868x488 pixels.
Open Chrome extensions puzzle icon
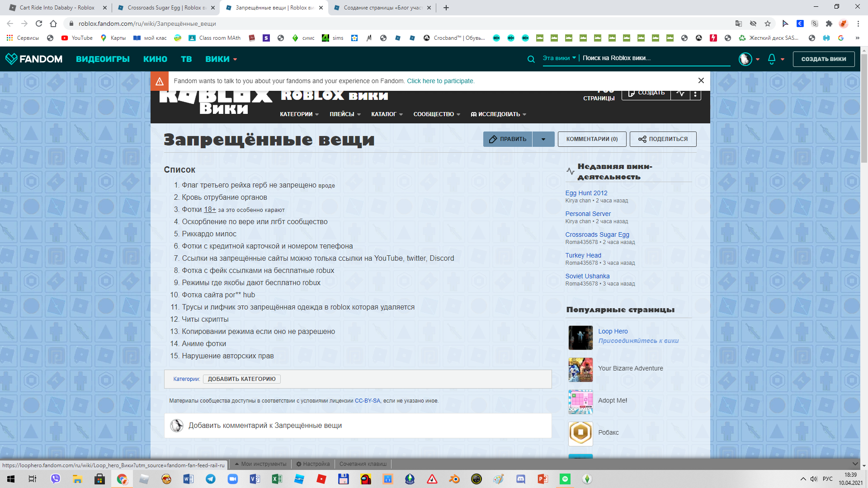click(829, 23)
